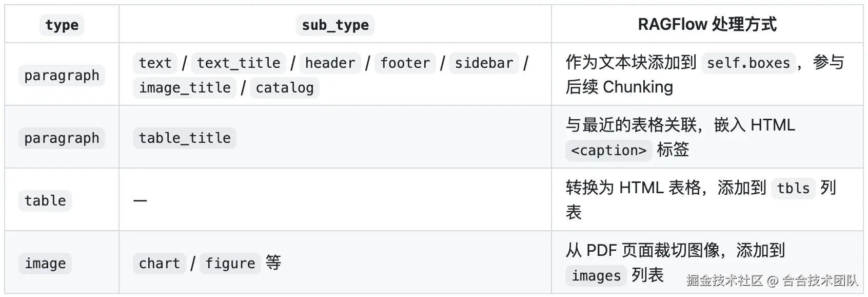Click the "image_title" code tag
The image size is (868, 297).
[185, 88]
